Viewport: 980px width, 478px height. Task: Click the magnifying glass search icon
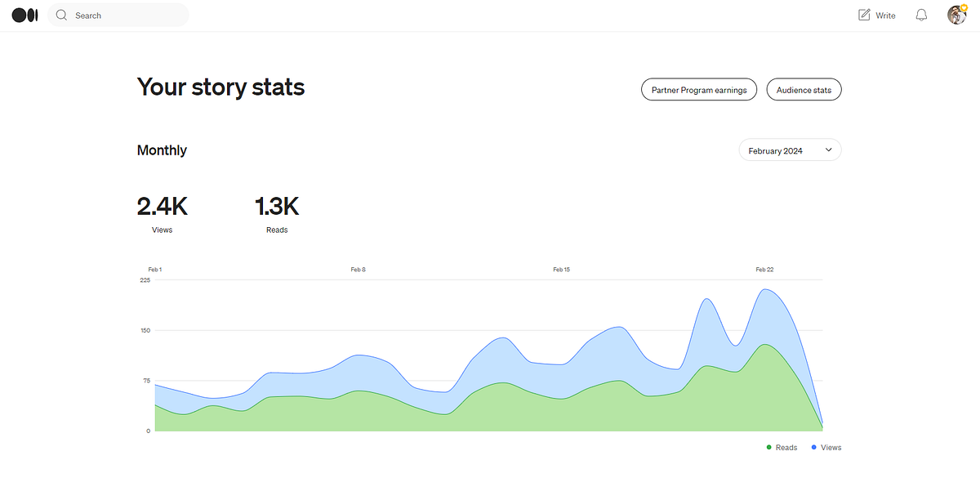click(x=61, y=15)
